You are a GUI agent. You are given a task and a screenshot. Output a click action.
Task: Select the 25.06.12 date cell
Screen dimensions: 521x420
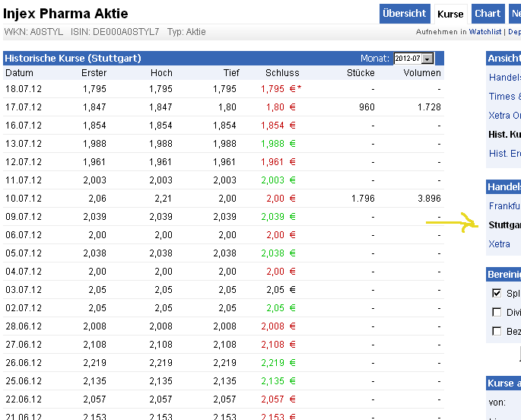pyautogui.click(x=24, y=380)
